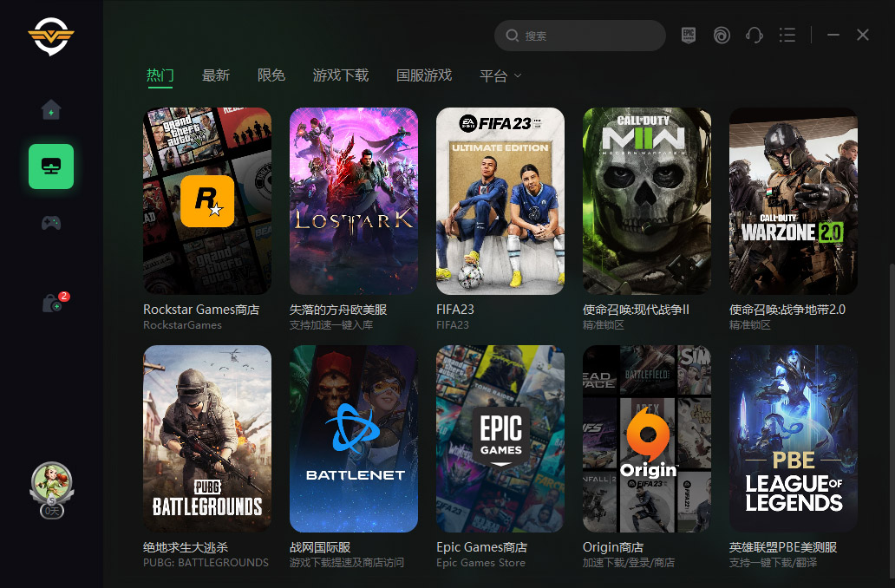This screenshot has width=895, height=588.
Task: Click the 失落的方舟欧美服 title
Action: (338, 310)
